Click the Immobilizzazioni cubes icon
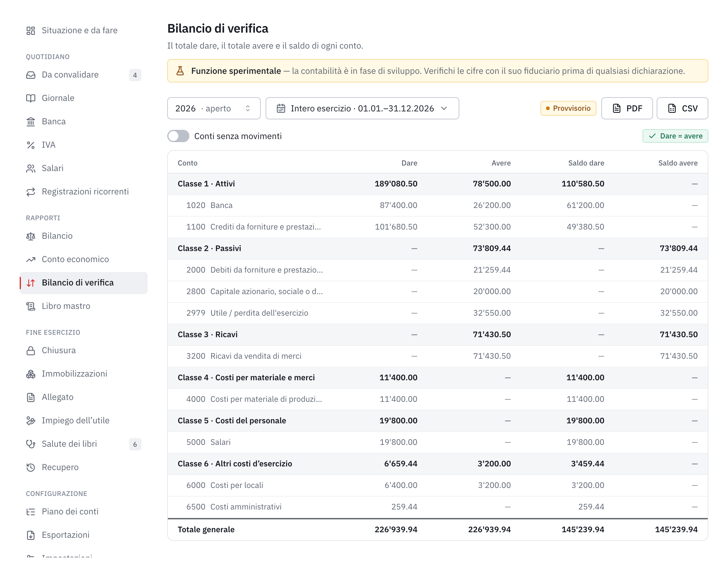 [x=31, y=373]
